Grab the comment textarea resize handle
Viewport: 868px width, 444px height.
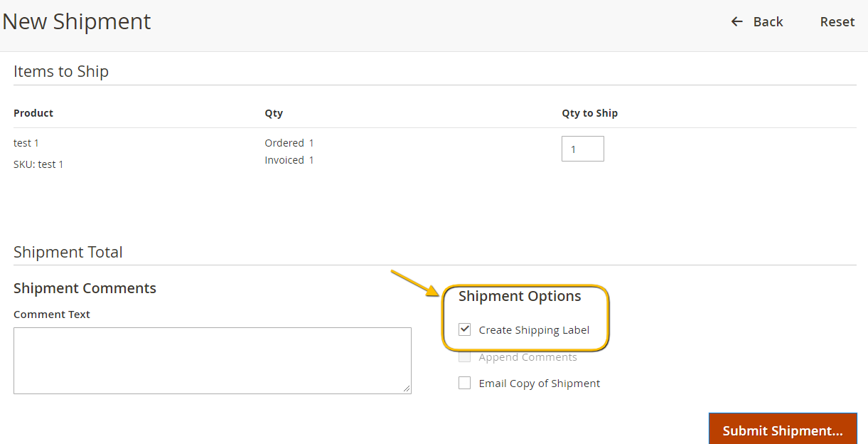pos(407,389)
